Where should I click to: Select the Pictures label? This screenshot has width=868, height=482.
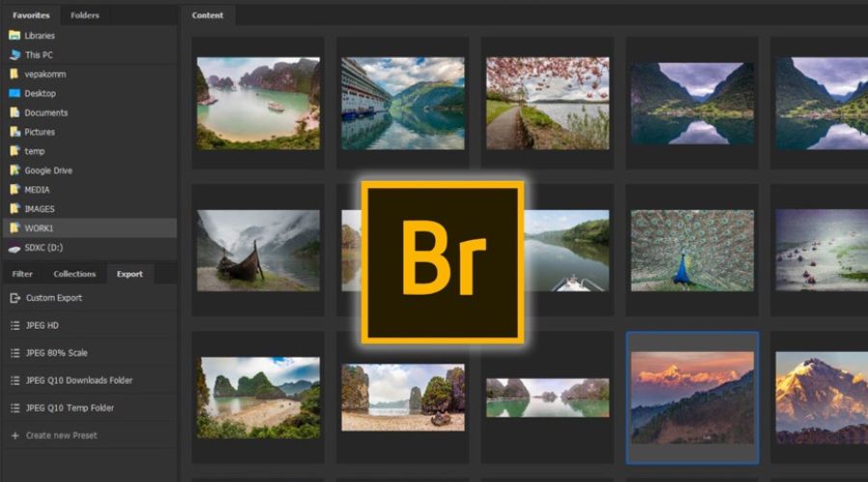coord(40,132)
